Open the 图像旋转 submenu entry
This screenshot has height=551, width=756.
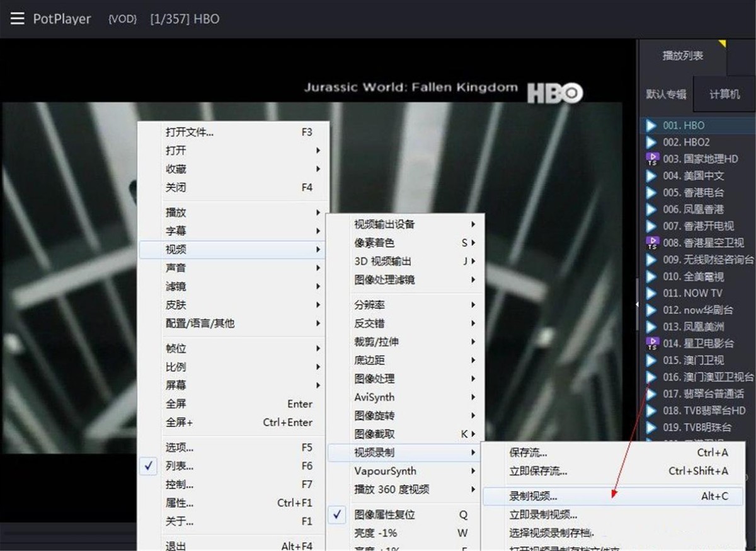(406, 415)
